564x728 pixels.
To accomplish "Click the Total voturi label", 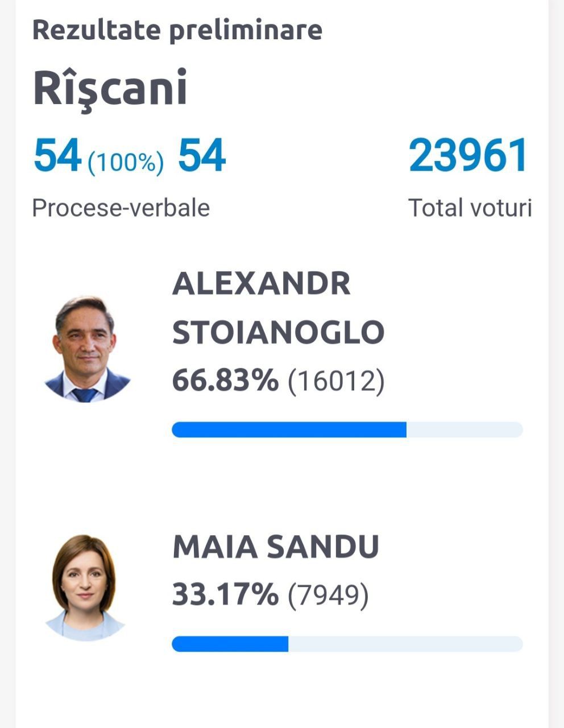I will (x=470, y=208).
